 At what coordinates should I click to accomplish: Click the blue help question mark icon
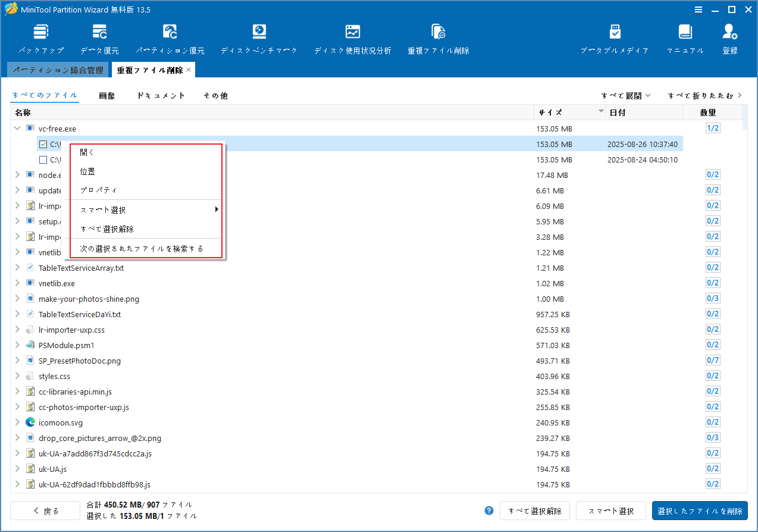coord(488,511)
